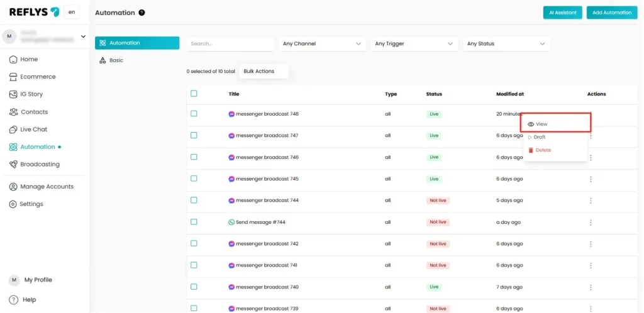Click the Type column header
This screenshot has width=644, height=313.
pos(391,94)
